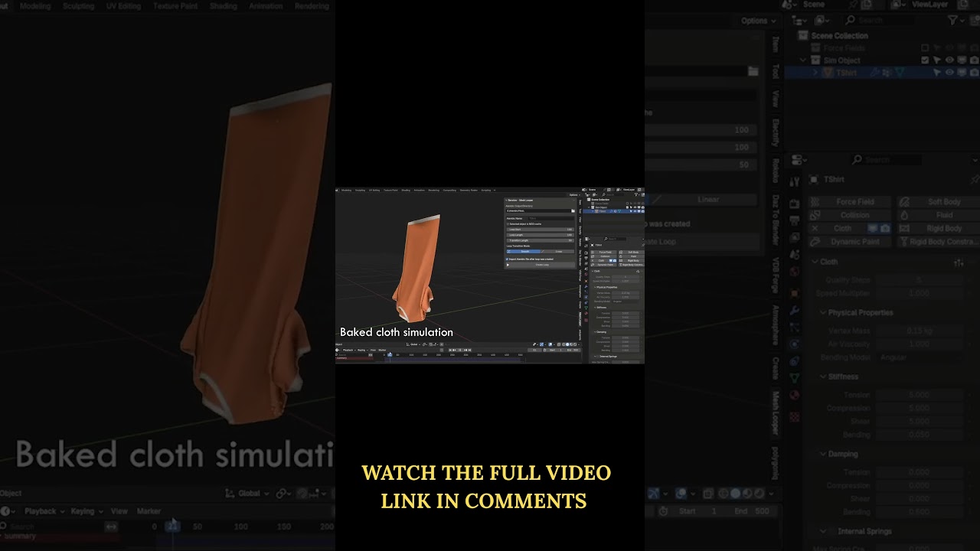Expand TShirt row arrow in enlarged outliner
Viewport: 980px width, 551px height.
815,73
